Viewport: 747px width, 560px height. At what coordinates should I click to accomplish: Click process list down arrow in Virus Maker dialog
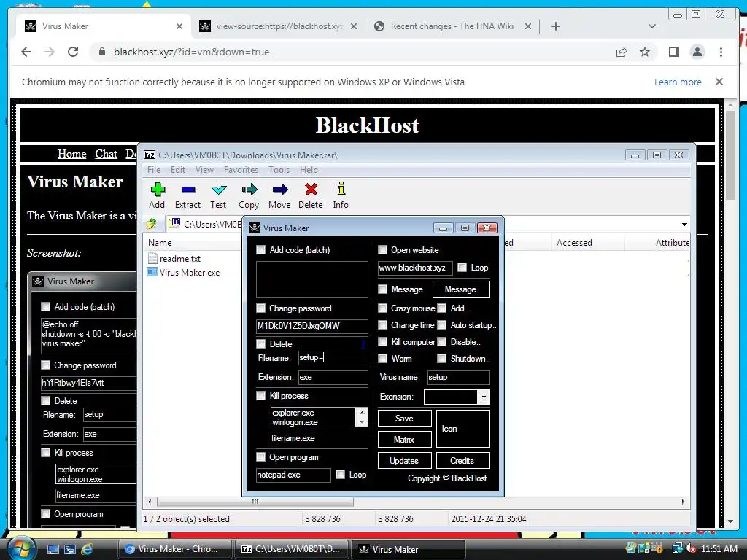pyautogui.click(x=362, y=422)
